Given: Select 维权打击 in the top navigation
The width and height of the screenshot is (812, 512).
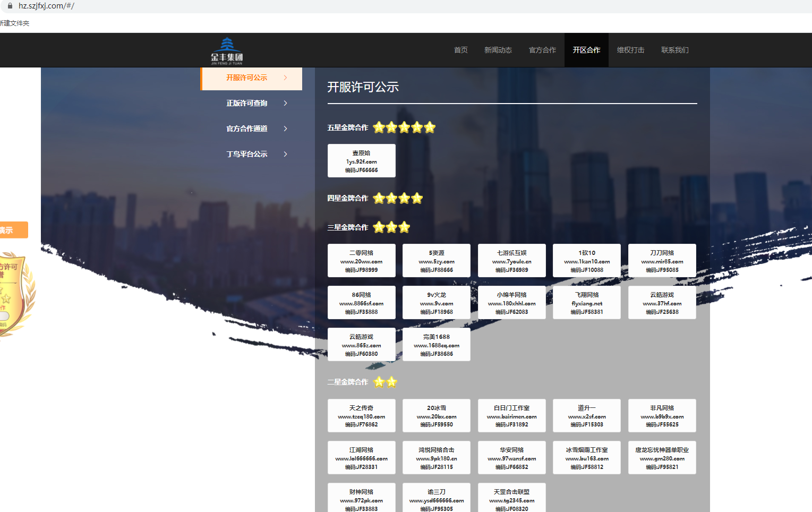Looking at the screenshot, I should pyautogui.click(x=630, y=50).
